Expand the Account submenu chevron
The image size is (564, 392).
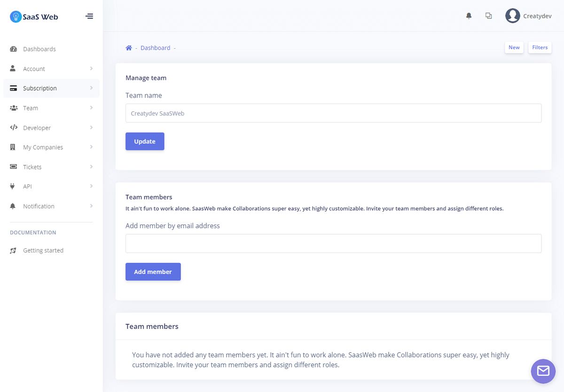(x=91, y=69)
